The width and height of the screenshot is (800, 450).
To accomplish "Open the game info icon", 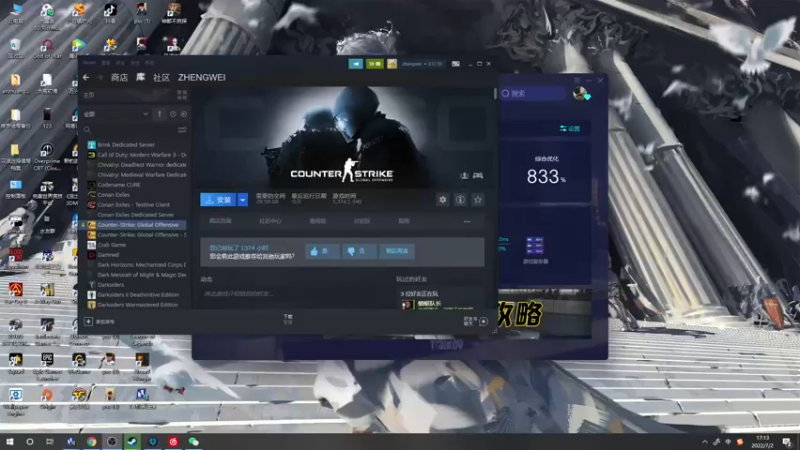I will coord(460,200).
